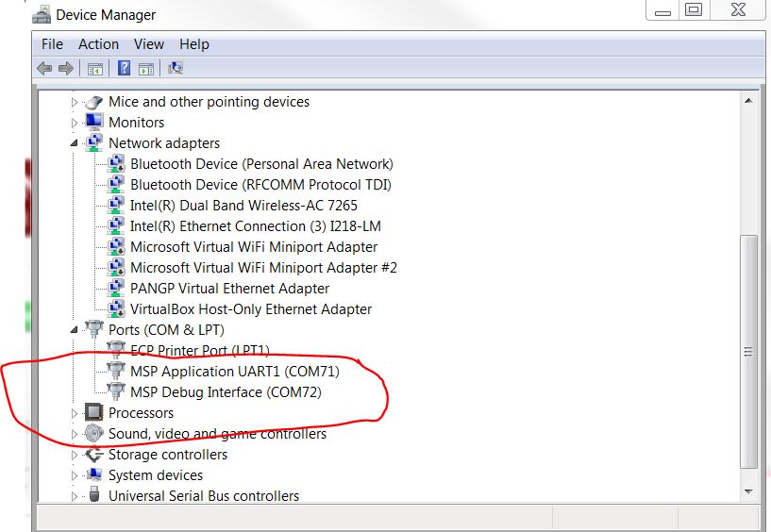Open the Action menu
The width and height of the screenshot is (771, 532).
[x=98, y=44]
